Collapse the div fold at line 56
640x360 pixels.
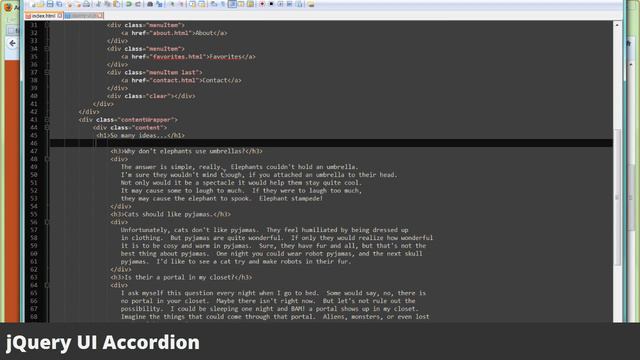pos(47,222)
